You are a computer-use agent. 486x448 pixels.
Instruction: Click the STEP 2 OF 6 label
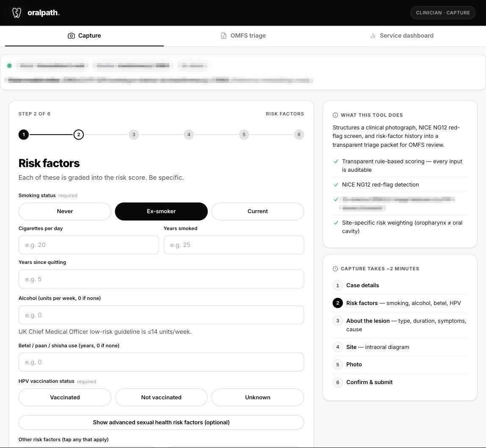pyautogui.click(x=34, y=114)
